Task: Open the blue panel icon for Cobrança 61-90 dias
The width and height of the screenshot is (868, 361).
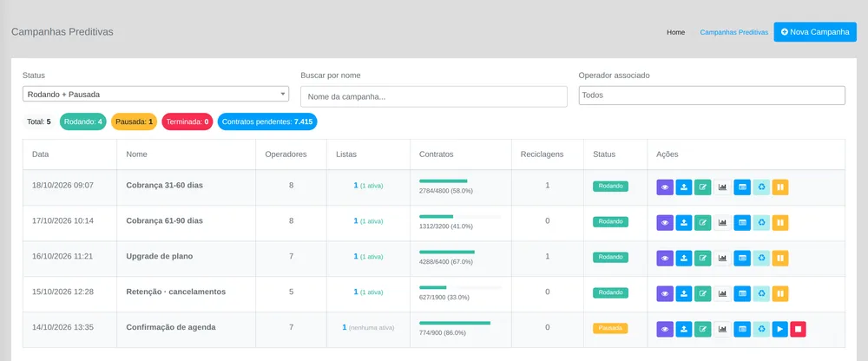Action: tap(742, 222)
